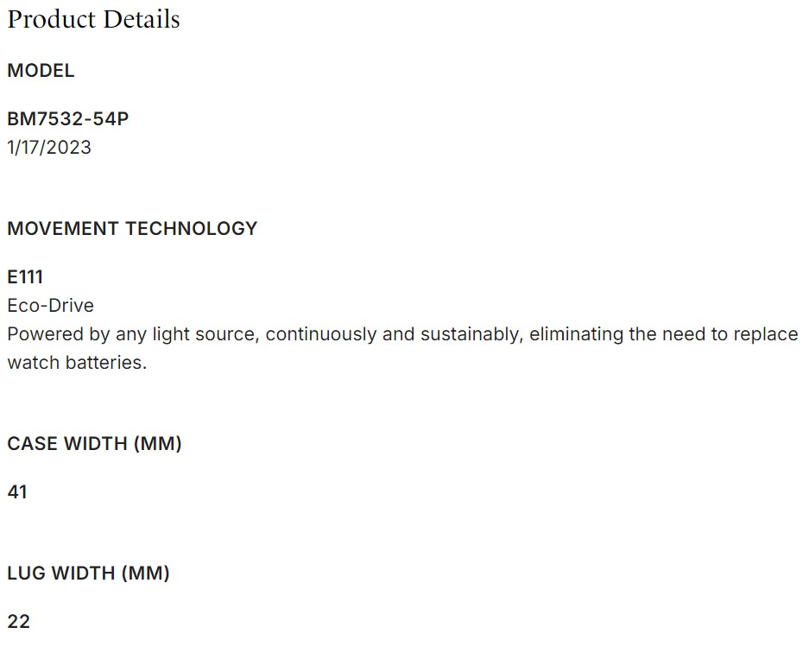The height and width of the screenshot is (672, 809).
Task: Select the lug width value 22
Action: (18, 621)
